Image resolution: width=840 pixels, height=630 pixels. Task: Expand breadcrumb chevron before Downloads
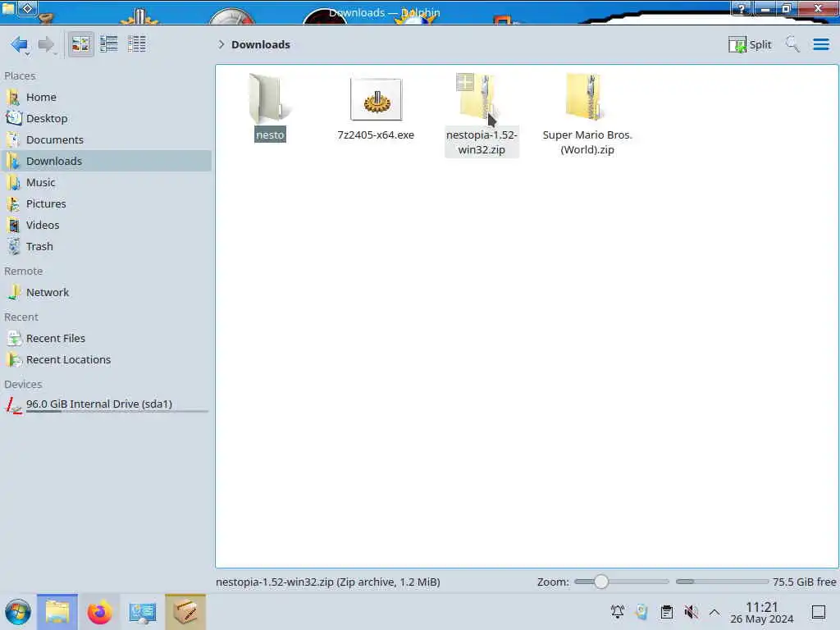coord(221,44)
